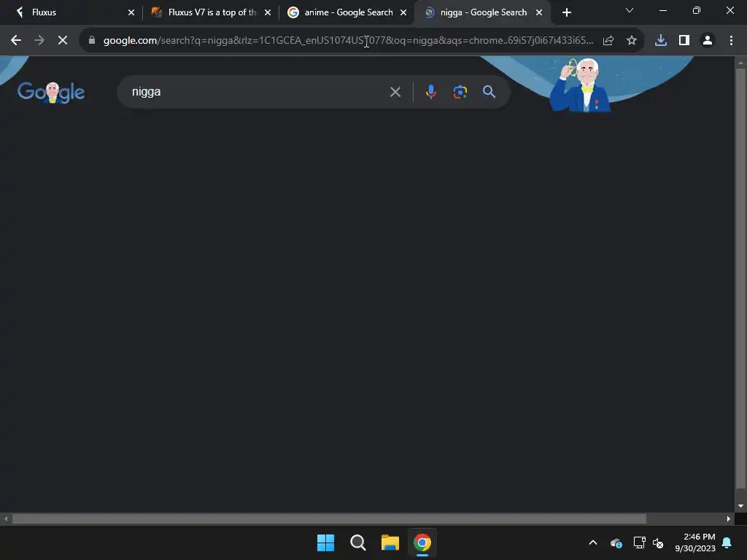The height and width of the screenshot is (560, 747).
Task: Open the tab search dropdown
Action: click(630, 10)
